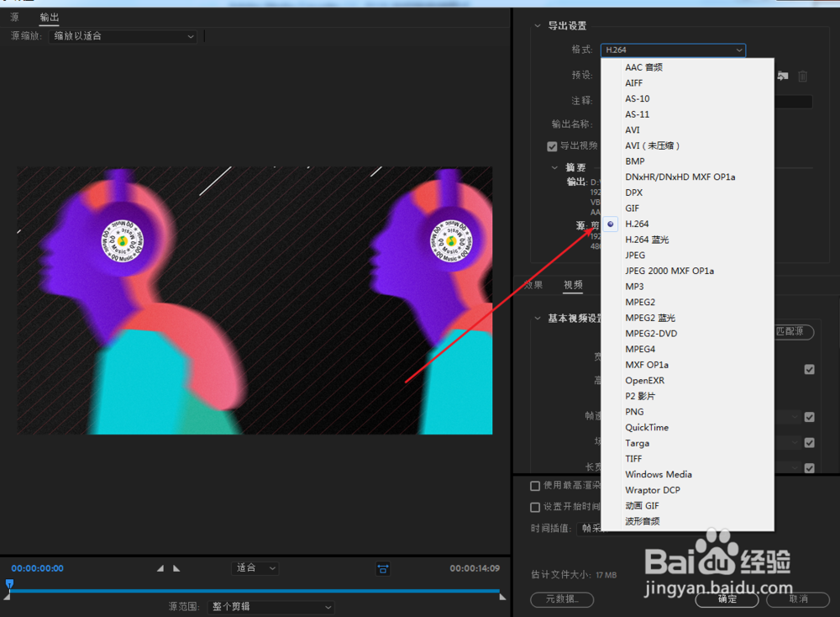This screenshot has width=840, height=617.
Task: Choose plain AVI format
Action: [x=687, y=129]
